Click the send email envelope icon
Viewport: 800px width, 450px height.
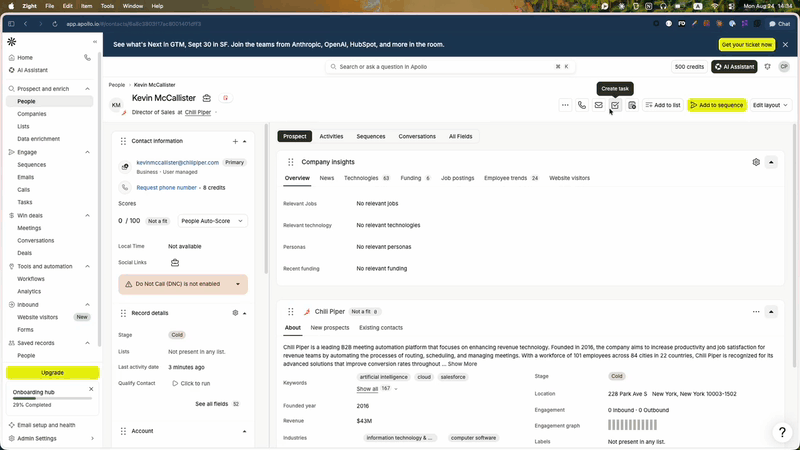(x=598, y=105)
